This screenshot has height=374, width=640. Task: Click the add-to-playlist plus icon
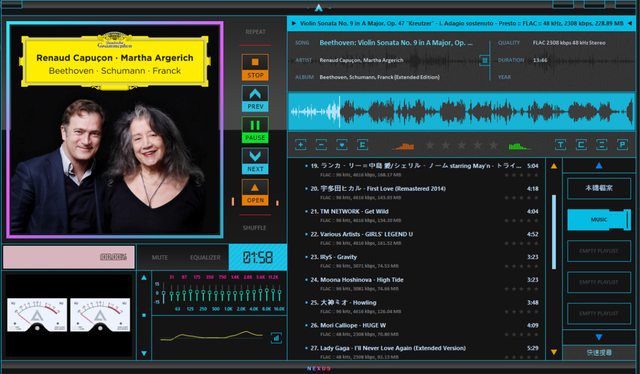301,145
